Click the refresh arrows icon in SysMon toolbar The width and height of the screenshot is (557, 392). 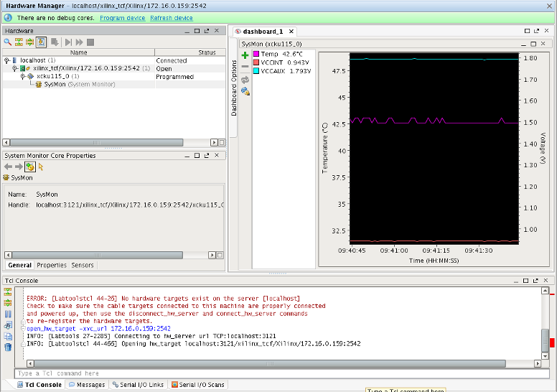tap(245, 80)
